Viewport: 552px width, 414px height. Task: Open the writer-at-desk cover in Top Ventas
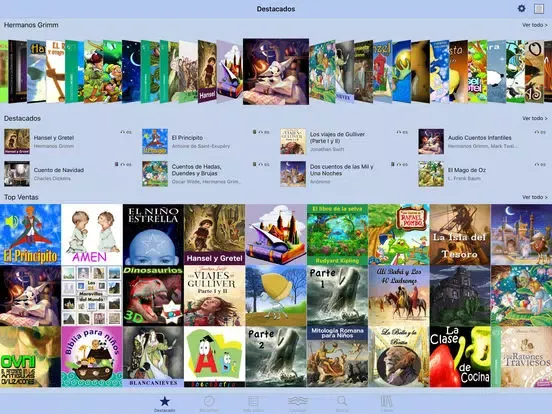click(x=30, y=296)
